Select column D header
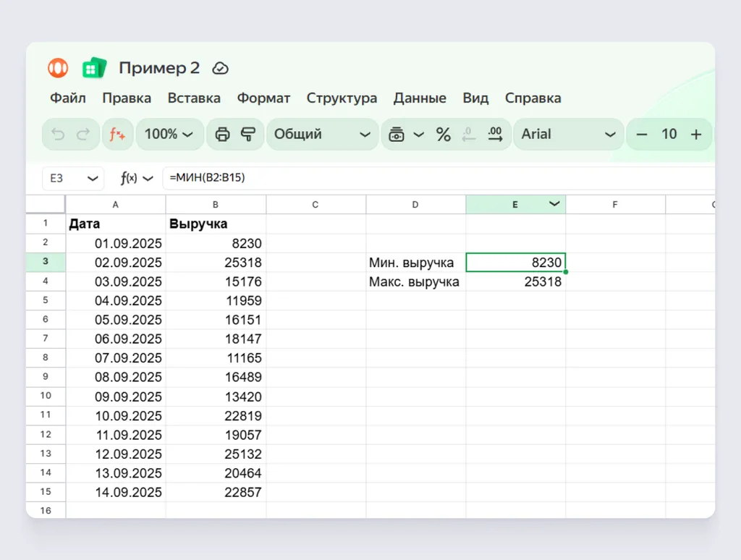Image resolution: width=741 pixels, height=560 pixels. (415, 205)
